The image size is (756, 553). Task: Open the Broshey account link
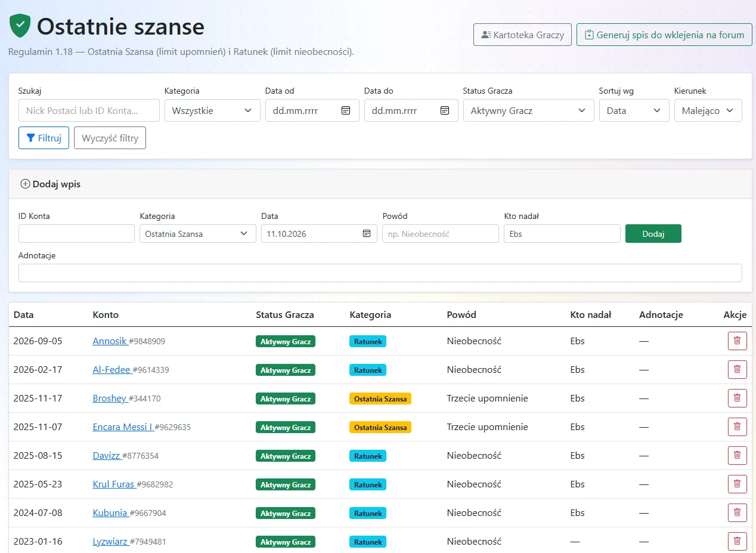pos(110,398)
